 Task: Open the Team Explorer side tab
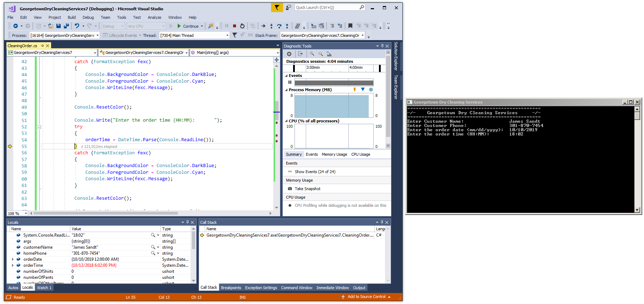396,87
